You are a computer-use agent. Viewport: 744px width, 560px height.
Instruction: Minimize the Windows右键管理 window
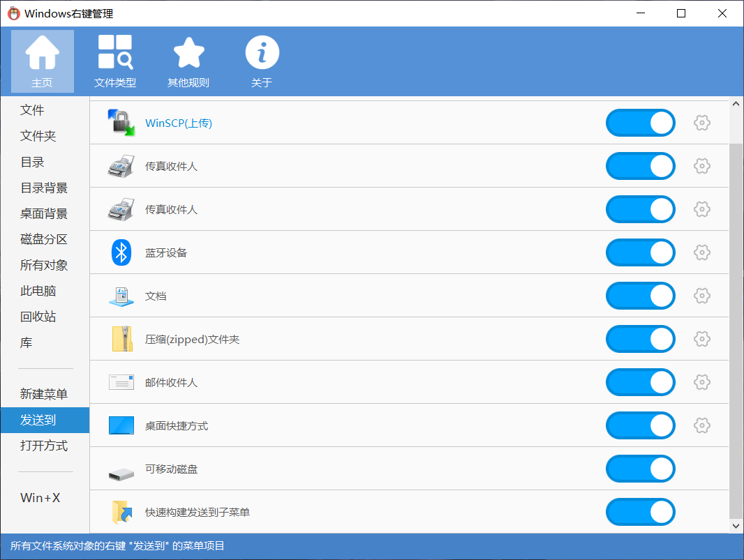(x=641, y=13)
